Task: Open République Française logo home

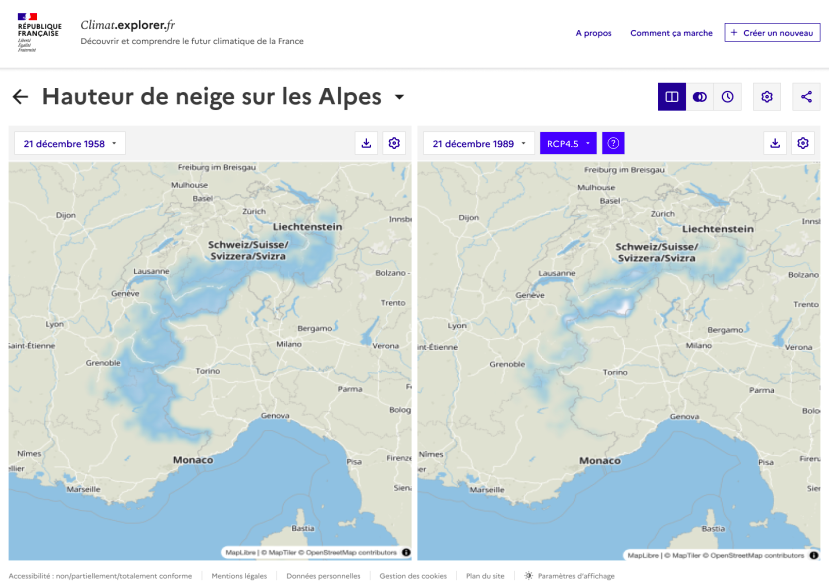Action: pyautogui.click(x=39, y=32)
